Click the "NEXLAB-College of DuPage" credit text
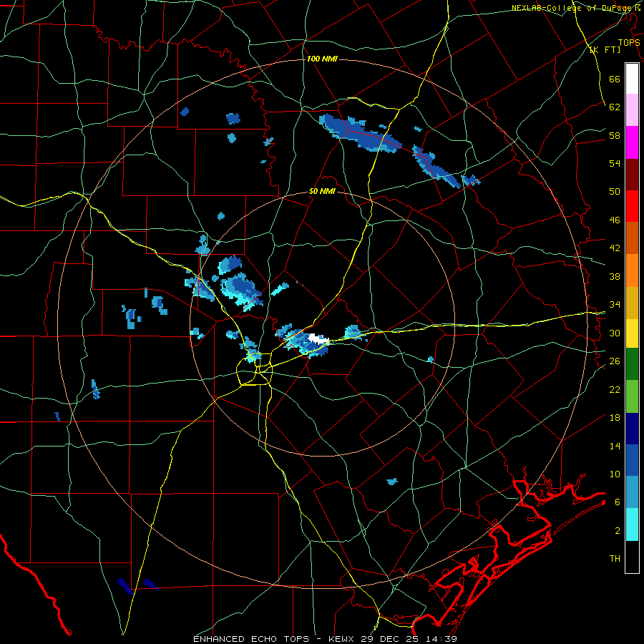This screenshot has width=644, height=644. [572, 8]
